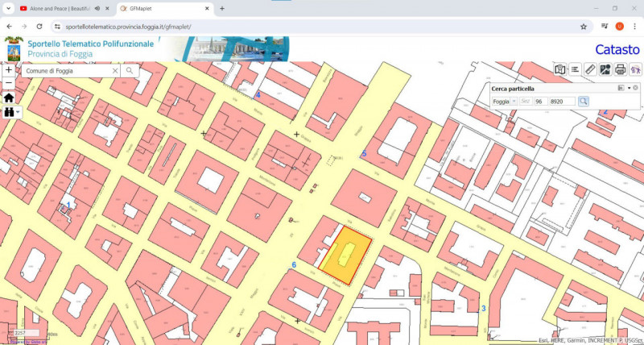Select the ruler measurement tool
Image resolution: width=644 pixels, height=345 pixels.
(x=590, y=69)
